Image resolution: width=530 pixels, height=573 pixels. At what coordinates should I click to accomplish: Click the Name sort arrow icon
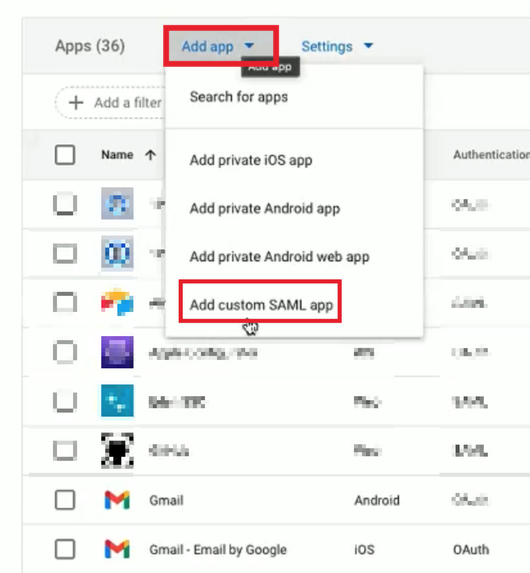point(150,155)
